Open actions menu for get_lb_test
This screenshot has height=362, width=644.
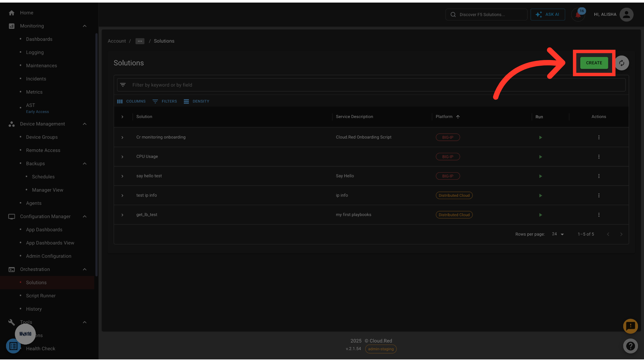point(599,215)
